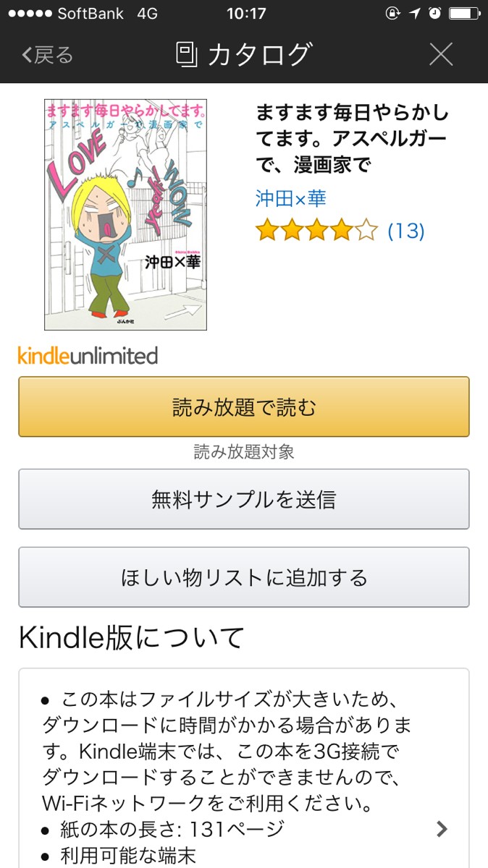This screenshot has width=488, height=868.
Task: Expand Kindle版について details chevron
Action: tap(442, 829)
